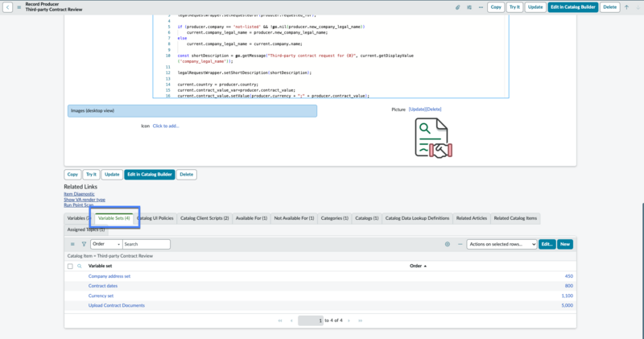Open the related list menu hamburger icon
The image size is (644, 339).
[x=72, y=244]
